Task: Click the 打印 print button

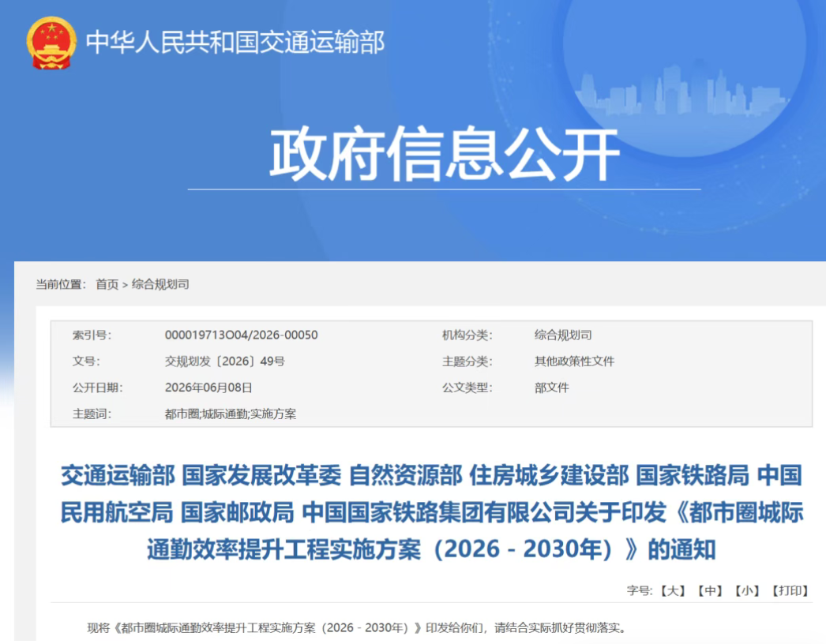Action: point(790,591)
